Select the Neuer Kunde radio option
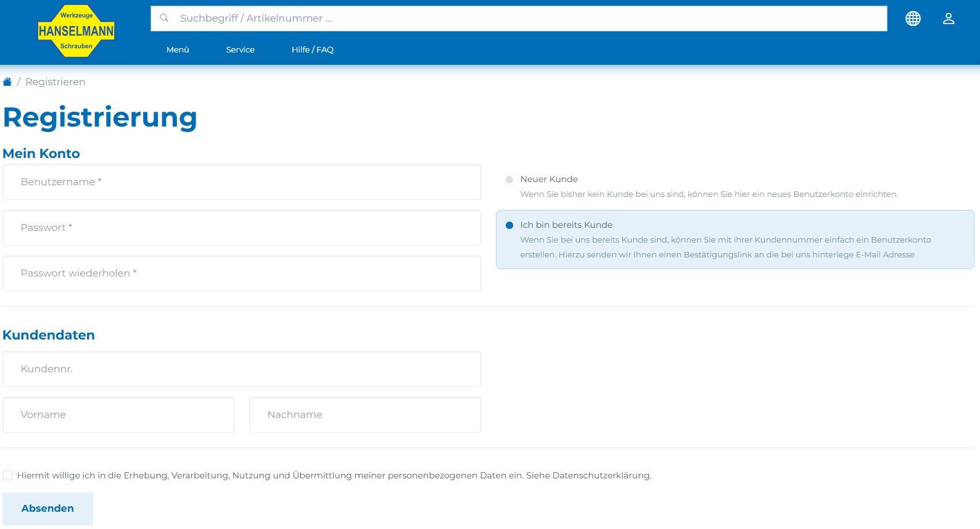The width and height of the screenshot is (980, 529). pyautogui.click(x=509, y=180)
